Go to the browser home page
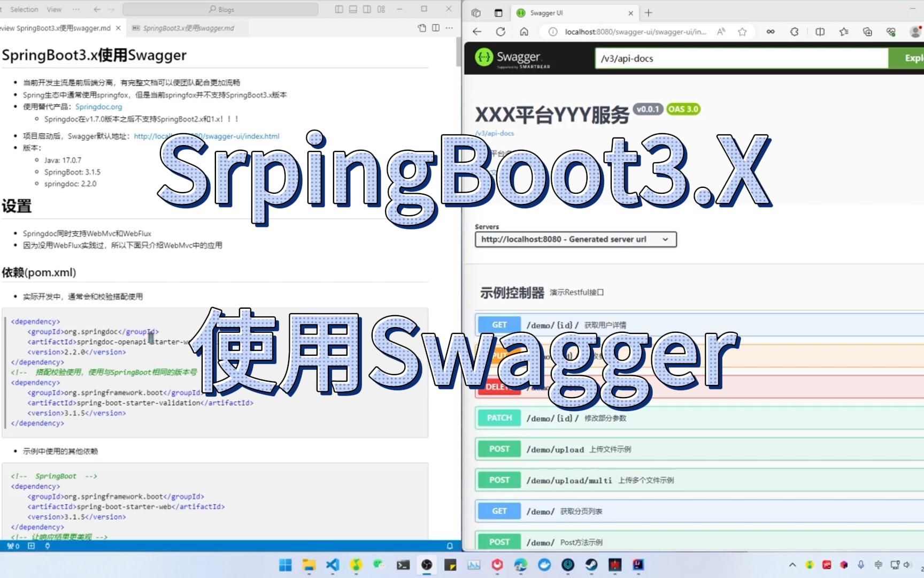This screenshot has width=924, height=578. click(x=524, y=32)
